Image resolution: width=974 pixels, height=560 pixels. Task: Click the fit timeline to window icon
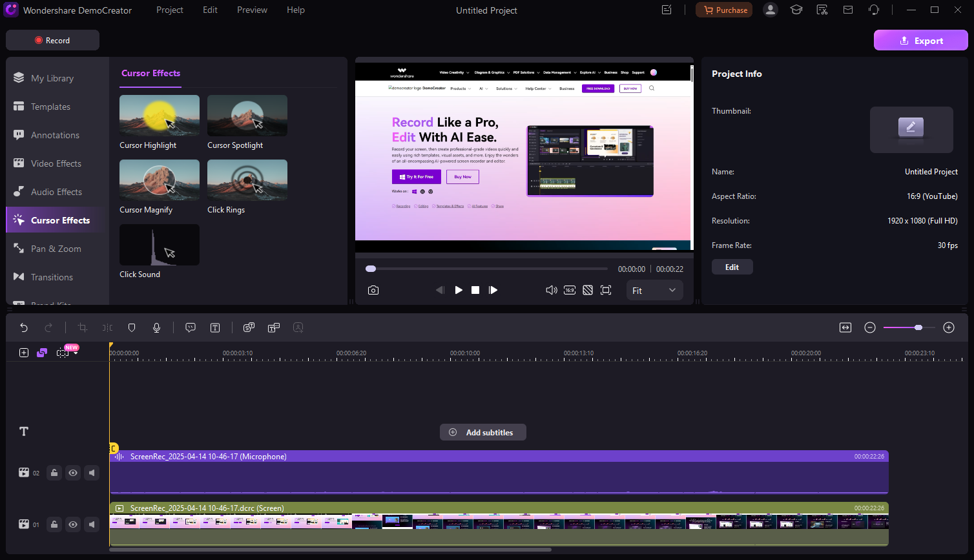(x=845, y=327)
